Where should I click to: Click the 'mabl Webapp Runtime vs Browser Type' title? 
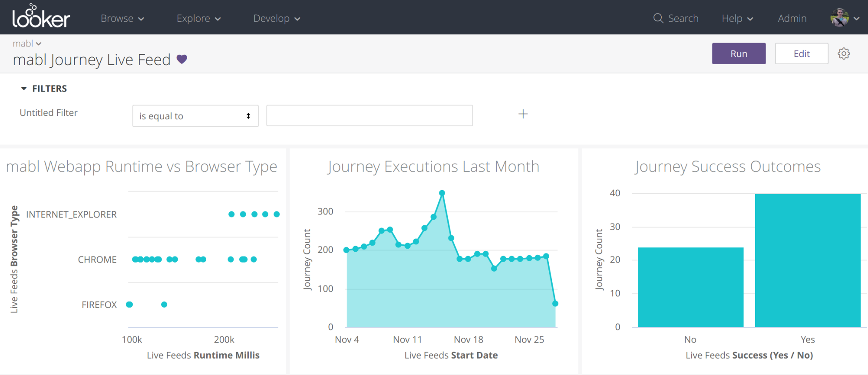[142, 167]
